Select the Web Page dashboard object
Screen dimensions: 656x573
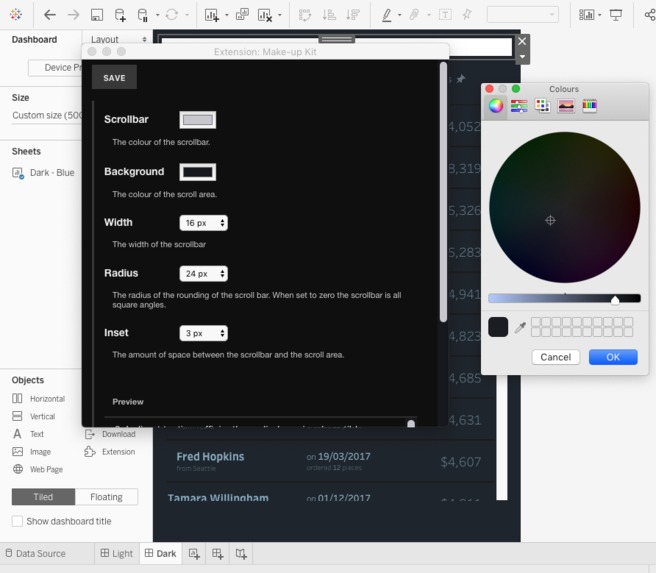pos(38,469)
